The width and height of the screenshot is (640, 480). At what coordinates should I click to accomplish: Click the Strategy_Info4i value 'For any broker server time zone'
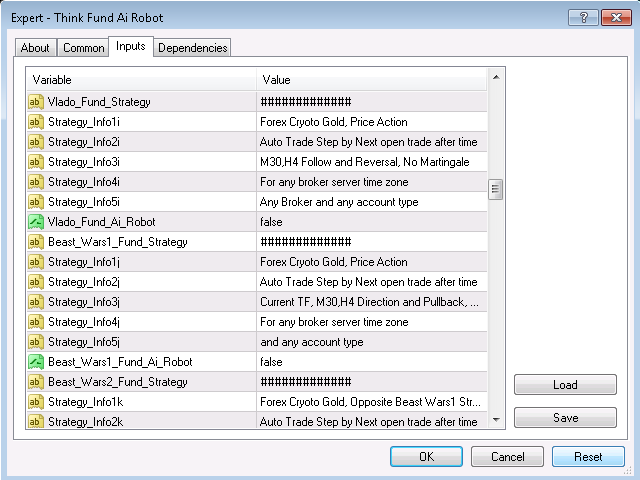point(334,182)
